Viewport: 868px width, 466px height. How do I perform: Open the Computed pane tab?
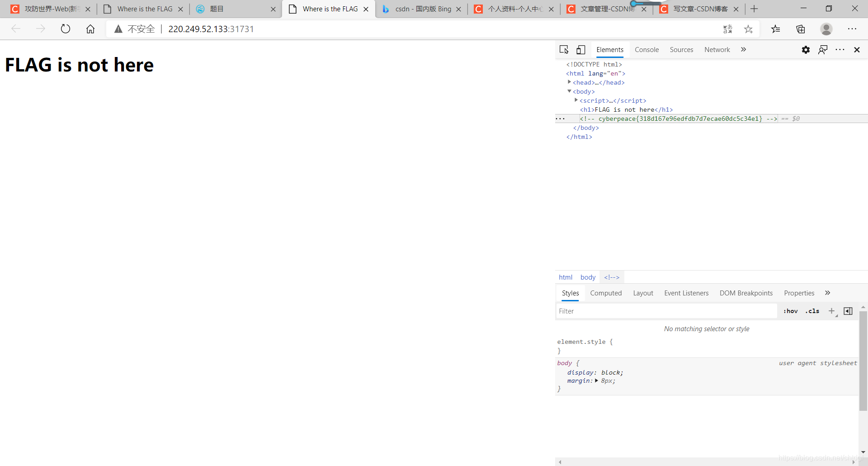tap(606, 293)
